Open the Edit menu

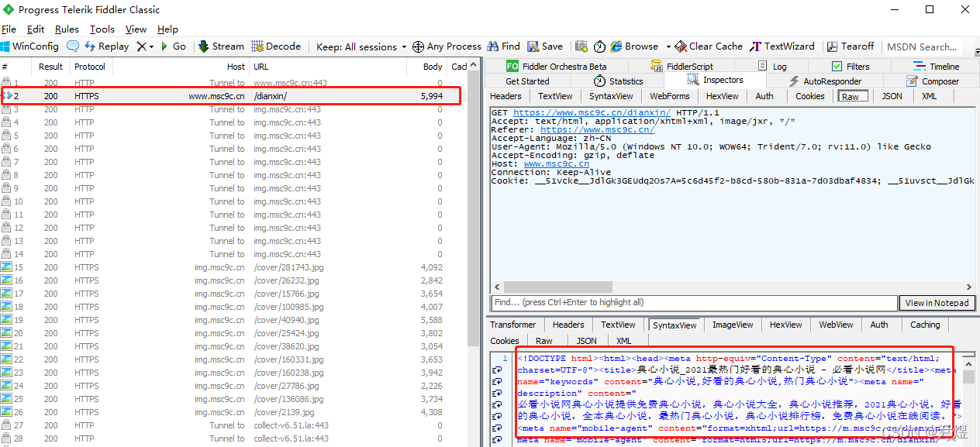tap(36, 29)
